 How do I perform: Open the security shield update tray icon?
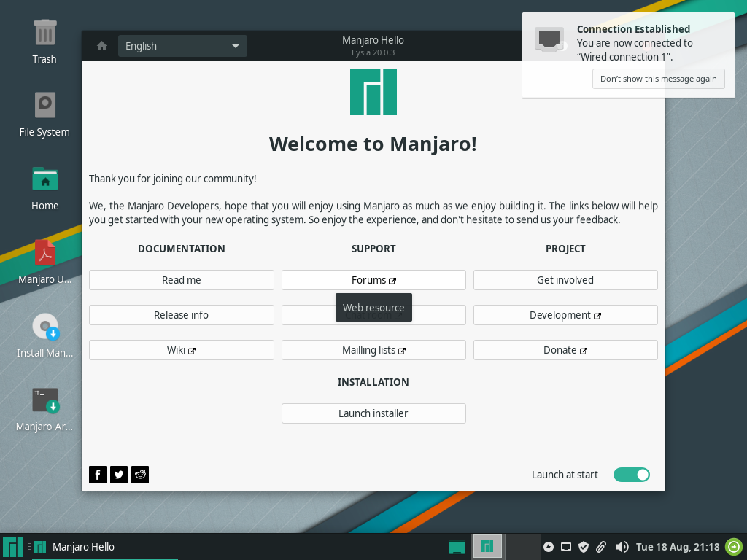pyautogui.click(x=584, y=547)
